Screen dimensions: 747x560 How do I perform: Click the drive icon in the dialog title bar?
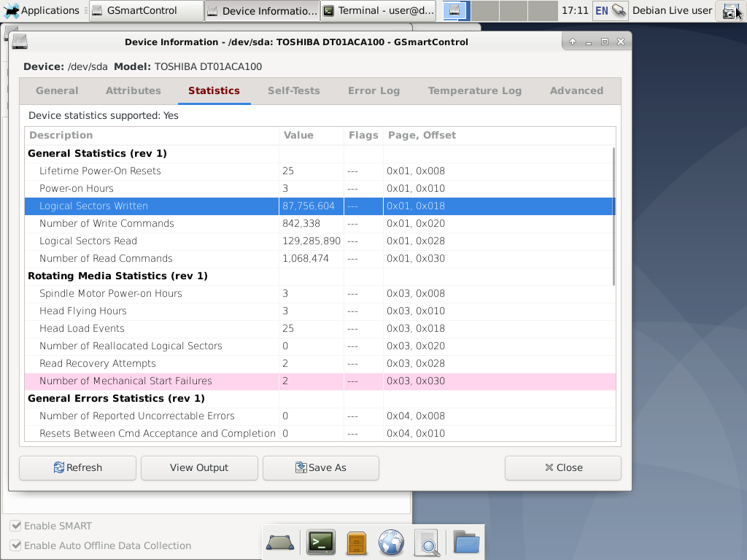(20, 42)
